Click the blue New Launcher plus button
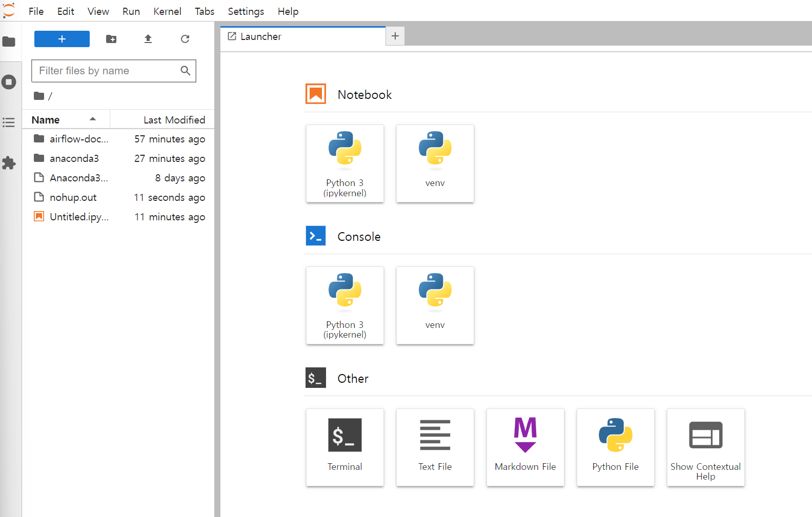The image size is (812, 517). [62, 39]
